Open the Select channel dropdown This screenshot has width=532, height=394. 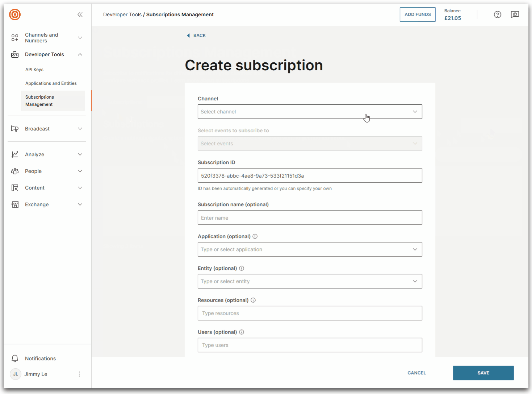[310, 112]
